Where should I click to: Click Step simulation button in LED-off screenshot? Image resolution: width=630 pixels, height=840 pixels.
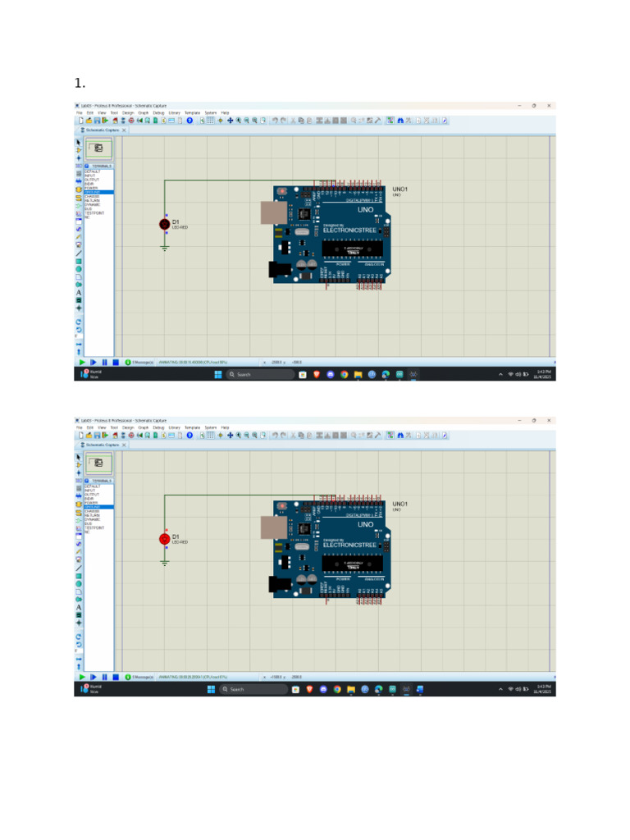coord(94,362)
